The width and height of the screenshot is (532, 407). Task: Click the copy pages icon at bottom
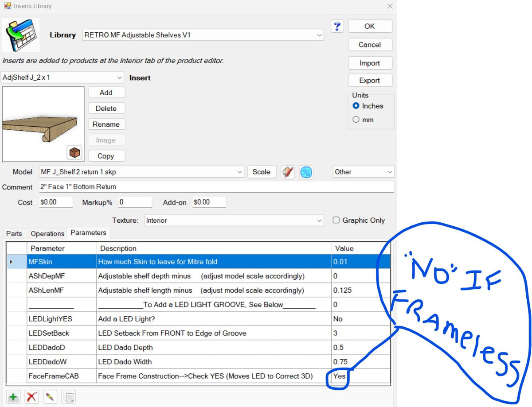tap(68, 397)
